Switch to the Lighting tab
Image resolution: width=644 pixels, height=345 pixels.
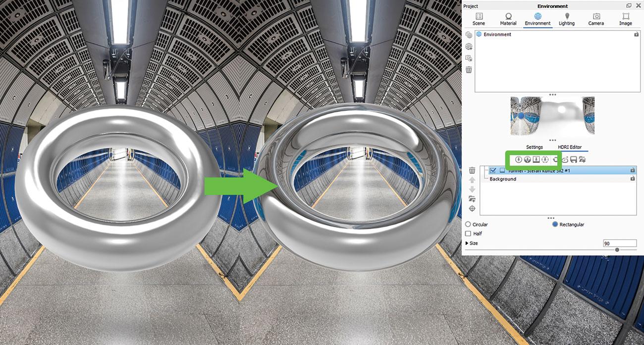(x=566, y=20)
